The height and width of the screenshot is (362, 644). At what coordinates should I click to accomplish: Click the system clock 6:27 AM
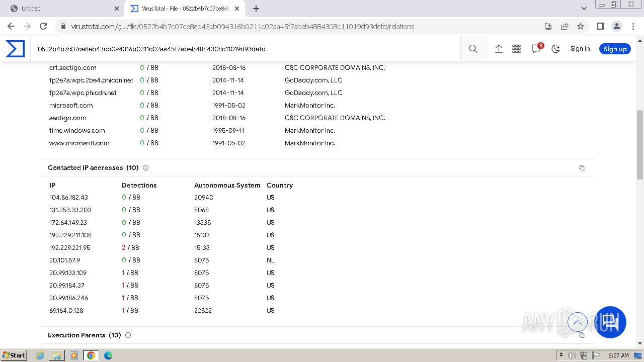(618, 355)
